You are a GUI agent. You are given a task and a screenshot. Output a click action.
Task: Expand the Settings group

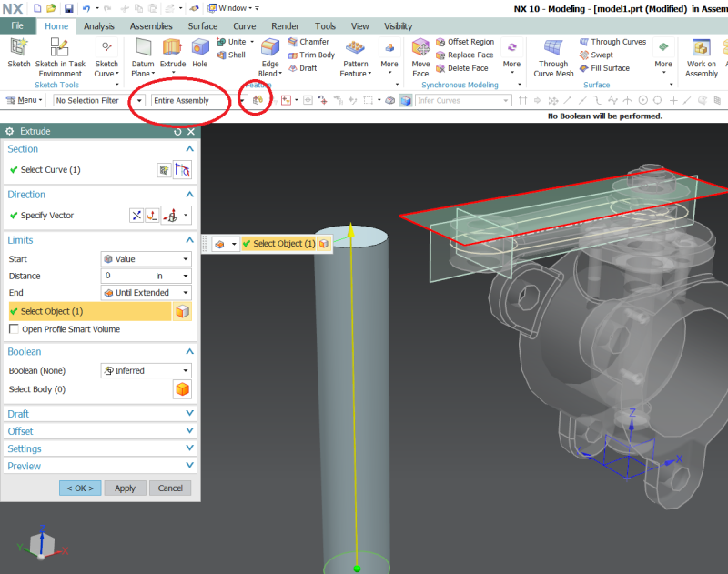(x=189, y=448)
